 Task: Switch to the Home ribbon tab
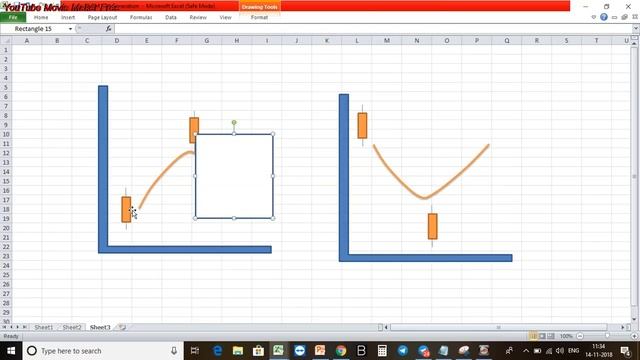point(41,17)
